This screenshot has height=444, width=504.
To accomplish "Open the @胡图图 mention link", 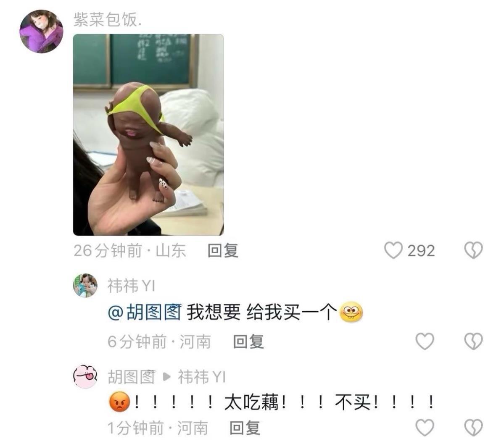I will coord(145,312).
